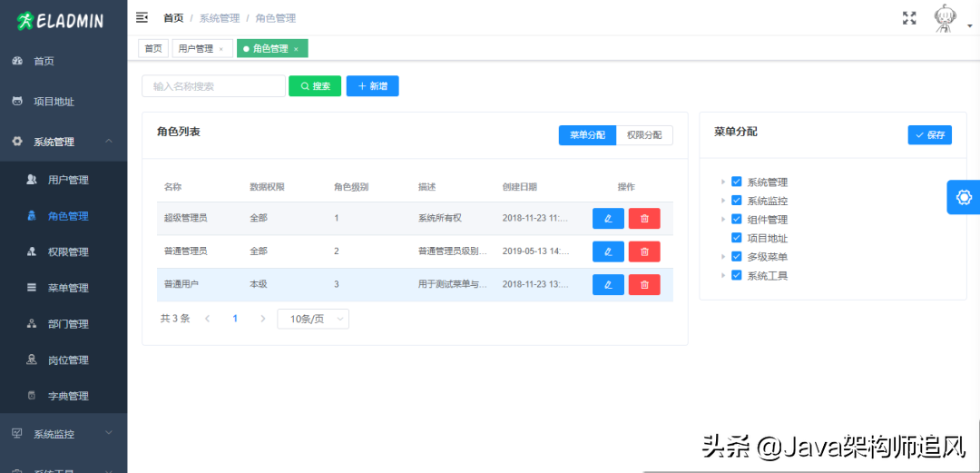Click 系统管理 gear icon in sidebar
Viewport: 980px width, 473px height.
(x=17, y=142)
